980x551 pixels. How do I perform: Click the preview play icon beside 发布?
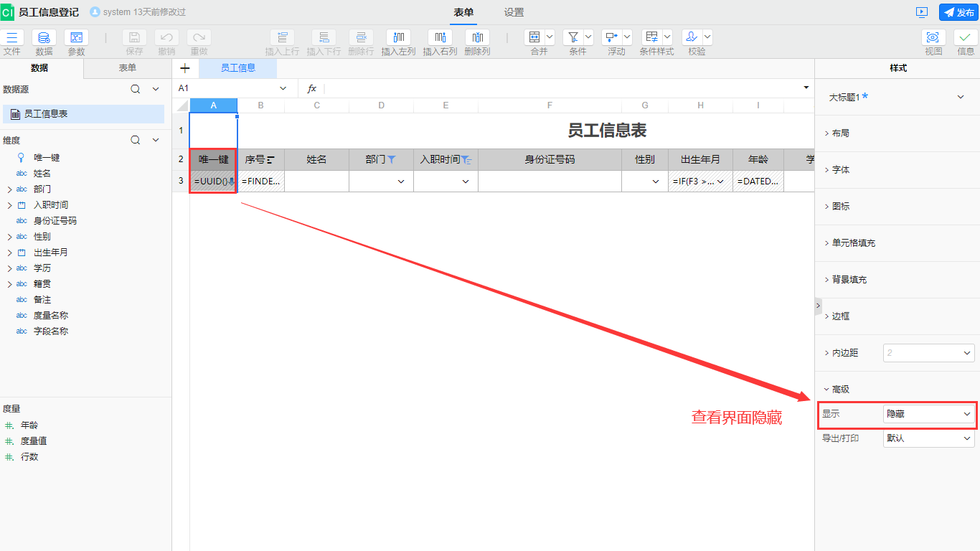pos(922,12)
